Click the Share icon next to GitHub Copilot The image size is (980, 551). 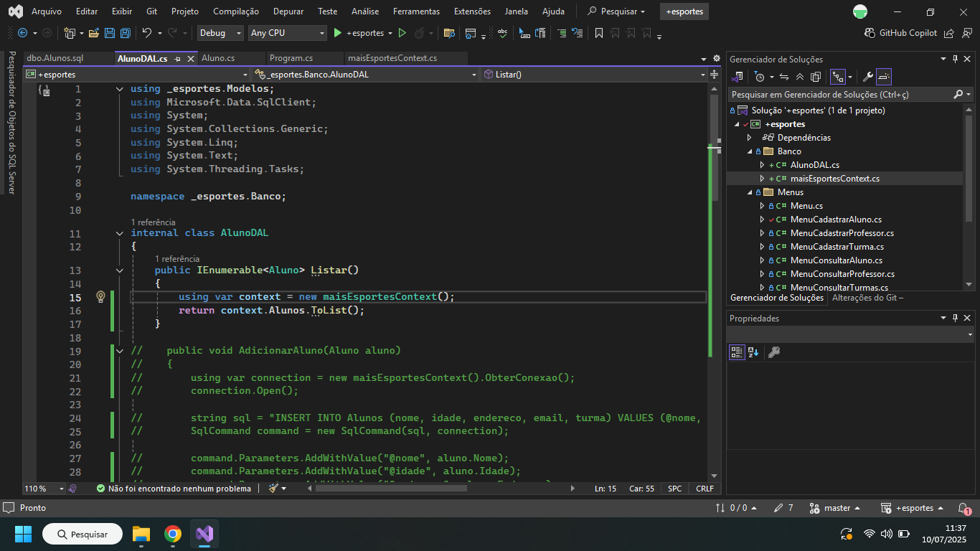[x=949, y=33]
